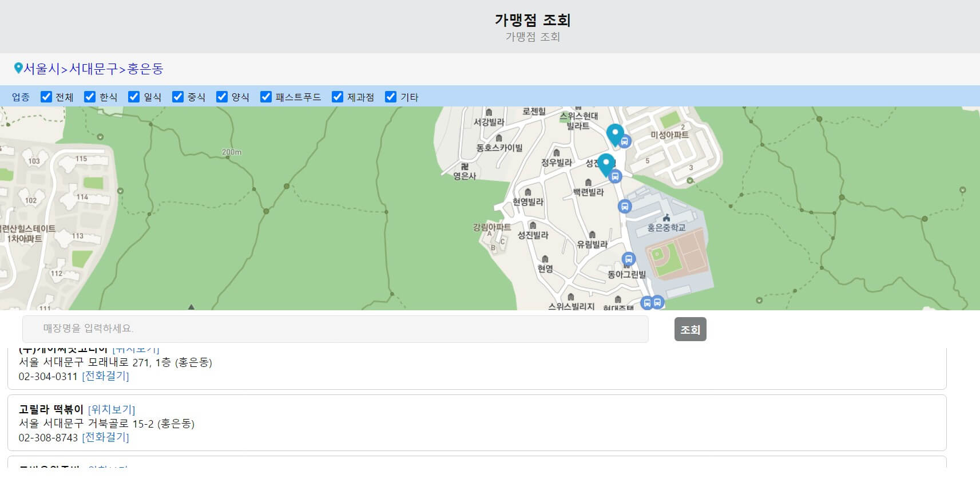Click the 홍은중학교 school icon on map
Image resolution: width=980 pixels, height=498 pixels.
click(666, 218)
